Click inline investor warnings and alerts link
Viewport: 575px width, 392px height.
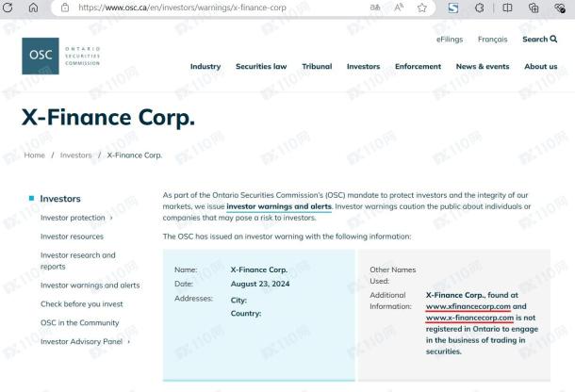tap(279, 206)
